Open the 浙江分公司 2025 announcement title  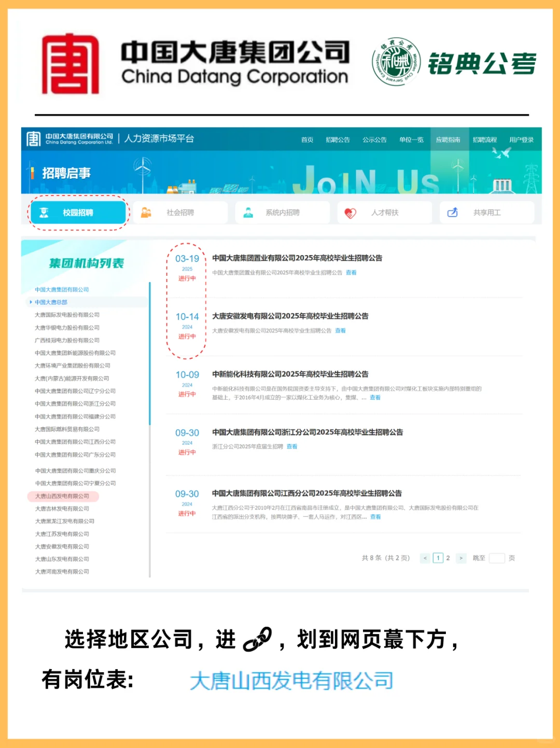tap(307, 432)
